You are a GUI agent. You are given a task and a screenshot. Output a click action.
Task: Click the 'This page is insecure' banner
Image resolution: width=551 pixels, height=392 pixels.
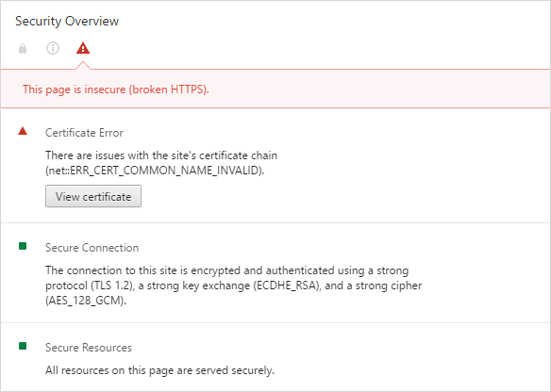275,89
